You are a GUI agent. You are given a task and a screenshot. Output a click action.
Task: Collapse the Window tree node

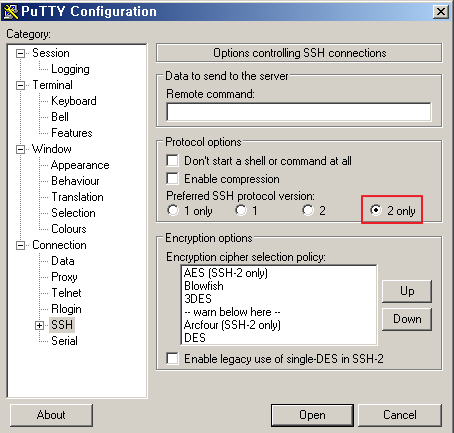pyautogui.click(x=20, y=149)
